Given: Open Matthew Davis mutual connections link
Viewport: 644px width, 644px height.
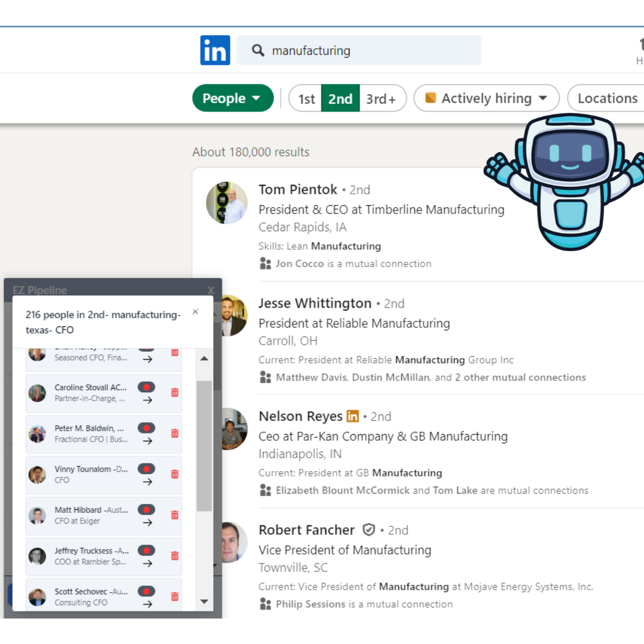Looking at the screenshot, I should pos(311,377).
